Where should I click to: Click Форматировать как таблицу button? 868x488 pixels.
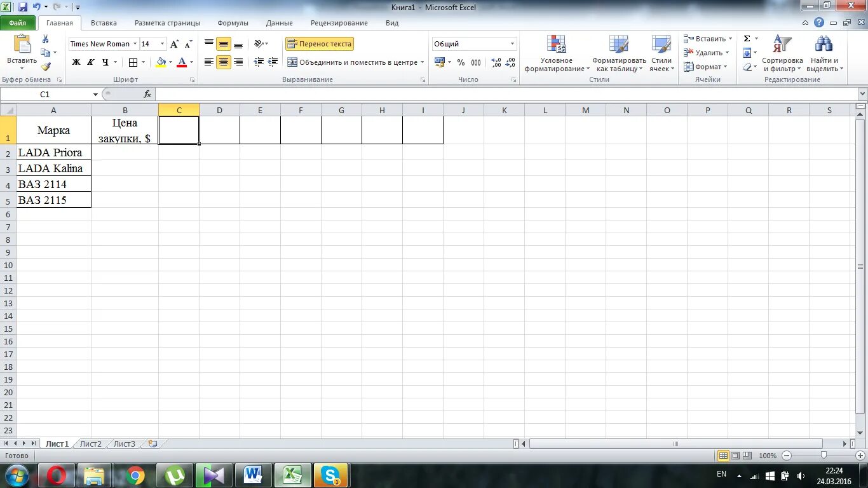(x=619, y=53)
